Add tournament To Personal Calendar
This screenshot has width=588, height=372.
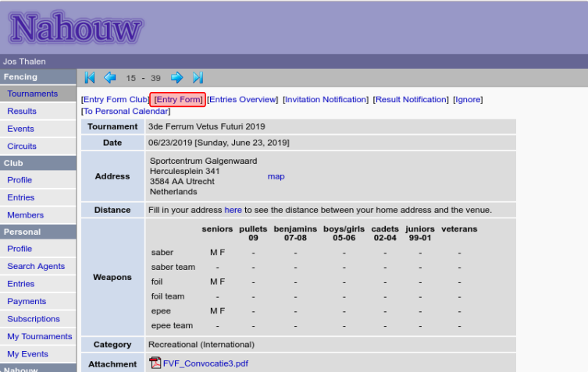[126, 111]
